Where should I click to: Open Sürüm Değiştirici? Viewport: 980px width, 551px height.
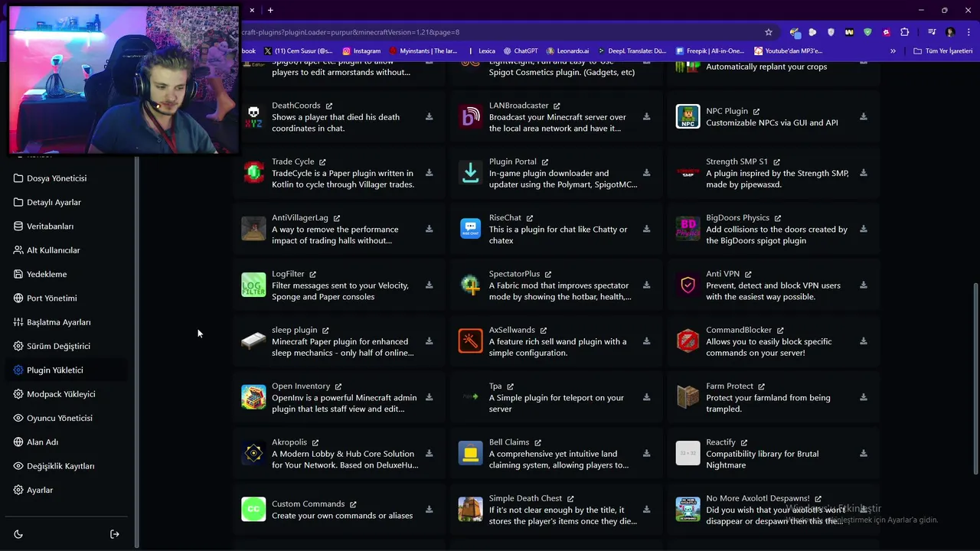coord(67,346)
